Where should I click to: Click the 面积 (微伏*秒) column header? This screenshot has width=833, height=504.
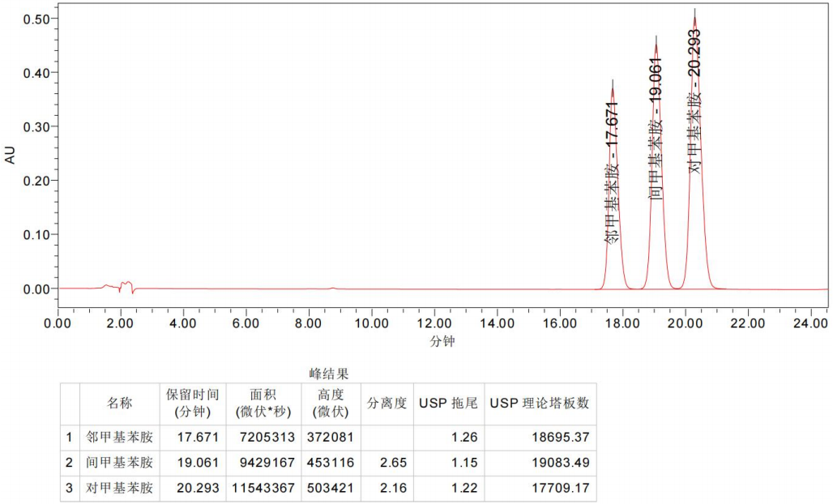(263, 404)
